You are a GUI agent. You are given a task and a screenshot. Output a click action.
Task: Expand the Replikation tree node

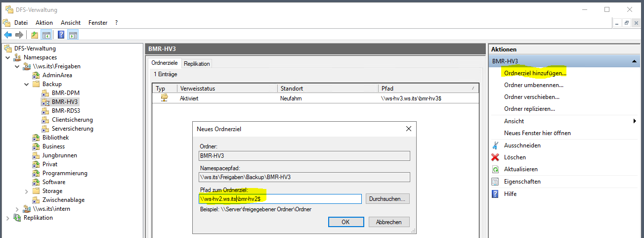click(7, 218)
